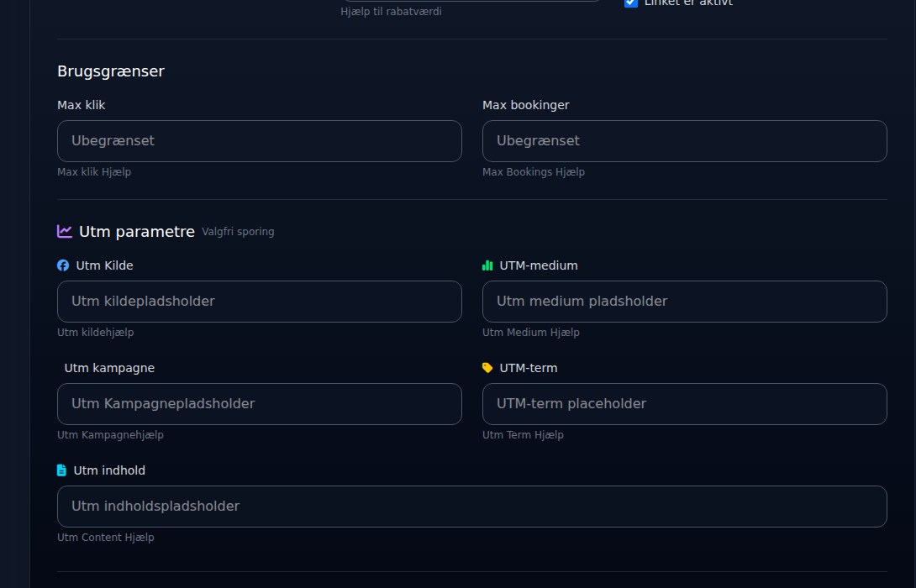Viewport: 916px width, 588px height.
Task: Click the Utm kampagne label
Action: coord(109,368)
